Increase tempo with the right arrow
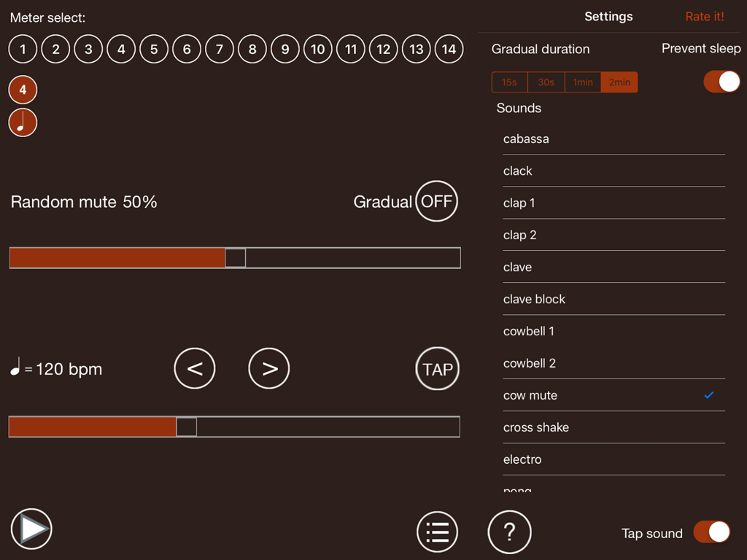747x560 pixels. click(x=268, y=368)
